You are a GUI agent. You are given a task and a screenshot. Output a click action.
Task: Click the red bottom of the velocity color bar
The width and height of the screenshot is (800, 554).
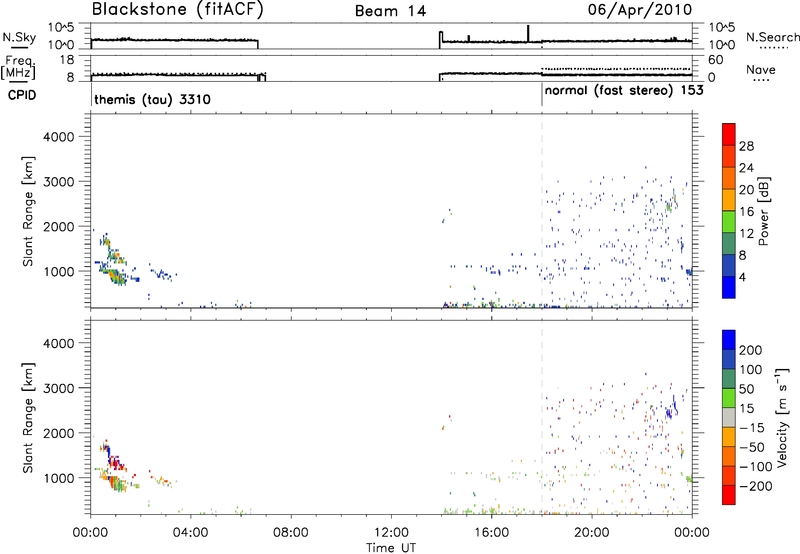729,495
